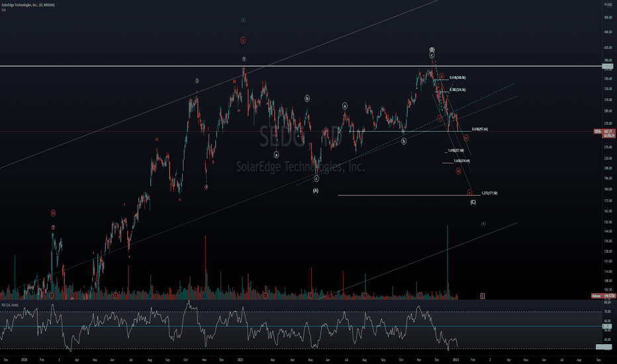Click the red circled iv label below the 257.66 line
The width and height of the screenshot is (617, 364).
[466, 138]
